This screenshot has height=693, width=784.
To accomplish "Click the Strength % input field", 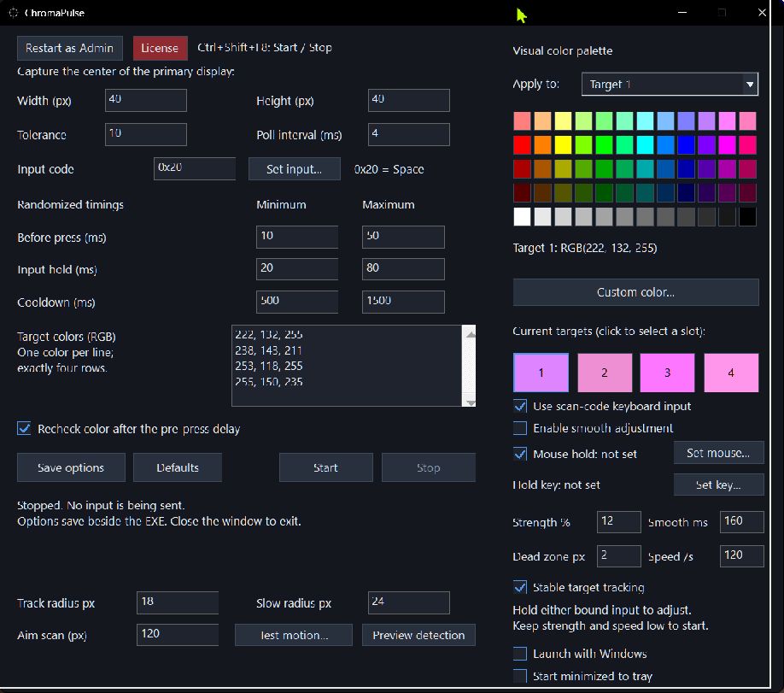I will tap(619, 522).
